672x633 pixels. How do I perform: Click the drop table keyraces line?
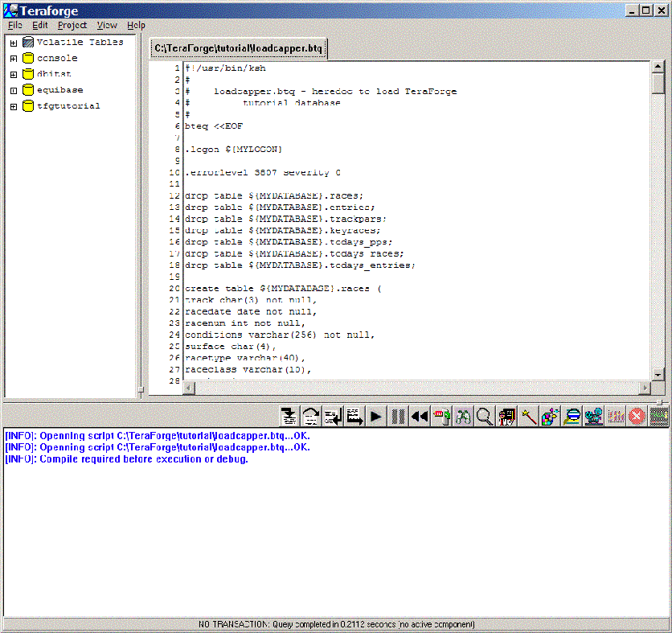(282, 230)
